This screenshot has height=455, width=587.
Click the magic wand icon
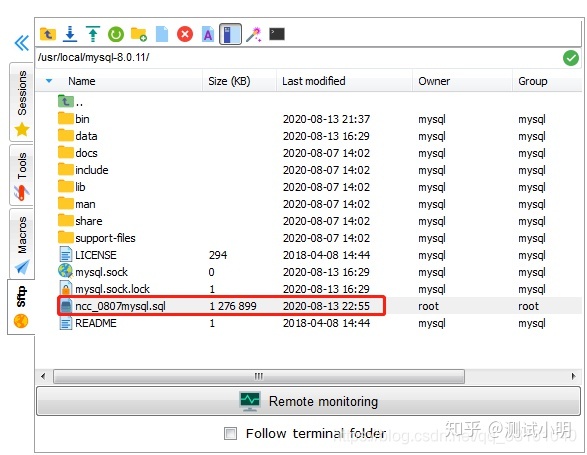pyautogui.click(x=254, y=34)
